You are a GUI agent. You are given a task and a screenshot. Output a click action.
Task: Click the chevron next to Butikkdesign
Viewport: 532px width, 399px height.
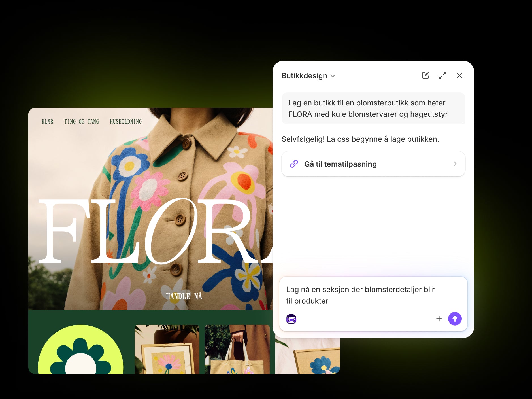click(x=333, y=76)
